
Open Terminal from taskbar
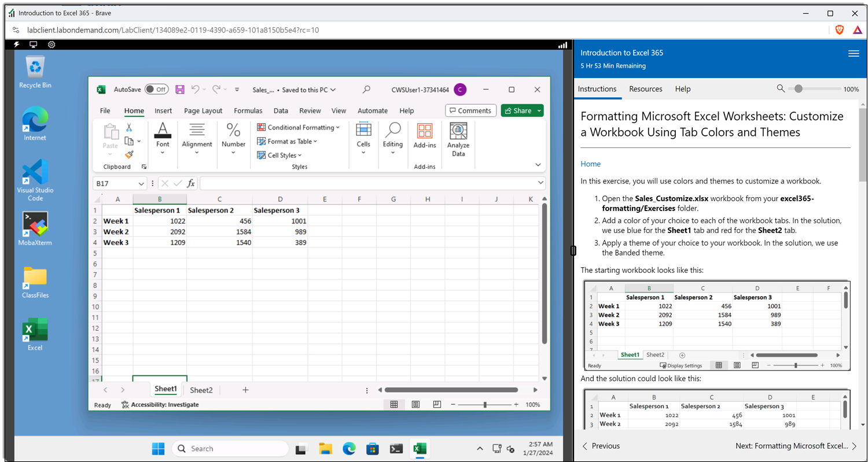tap(396, 449)
